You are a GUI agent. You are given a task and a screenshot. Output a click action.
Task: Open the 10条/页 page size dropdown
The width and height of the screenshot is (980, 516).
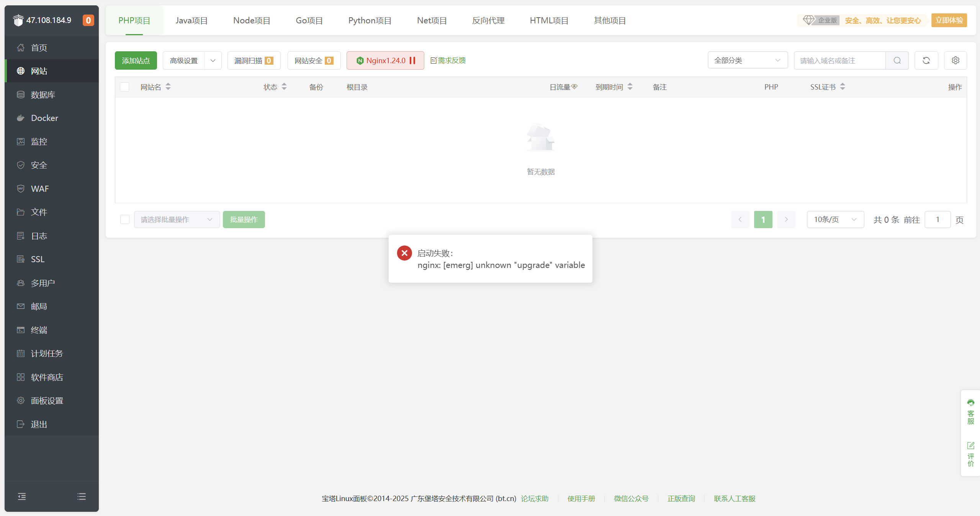pos(835,219)
